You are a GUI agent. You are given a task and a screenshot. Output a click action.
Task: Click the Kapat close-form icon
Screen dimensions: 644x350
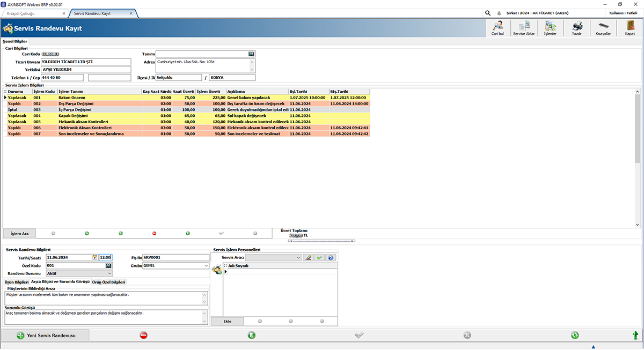click(x=630, y=28)
